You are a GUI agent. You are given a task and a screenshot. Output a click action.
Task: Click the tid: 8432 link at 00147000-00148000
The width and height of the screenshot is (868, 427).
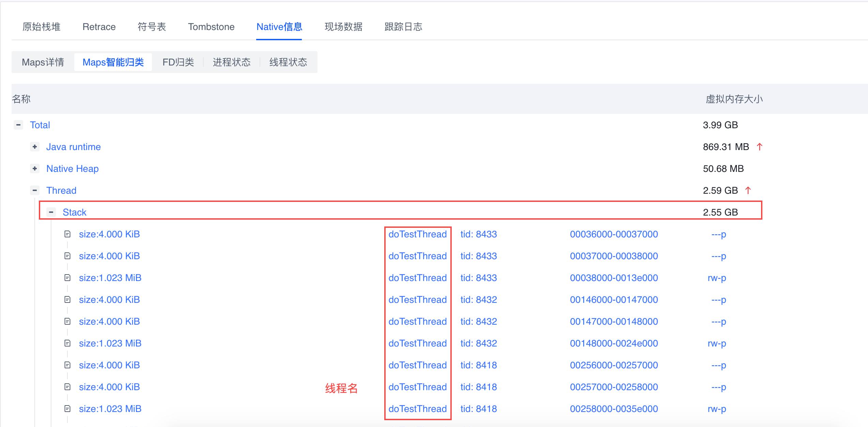click(x=479, y=321)
